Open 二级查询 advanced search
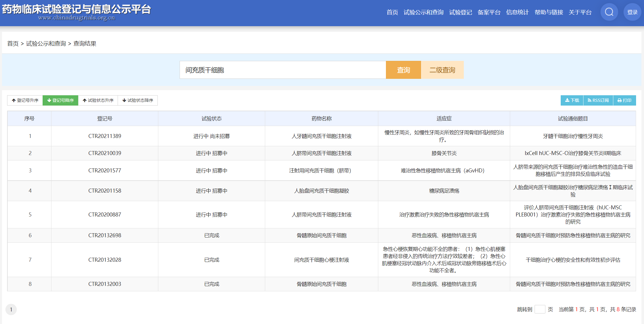 point(442,70)
